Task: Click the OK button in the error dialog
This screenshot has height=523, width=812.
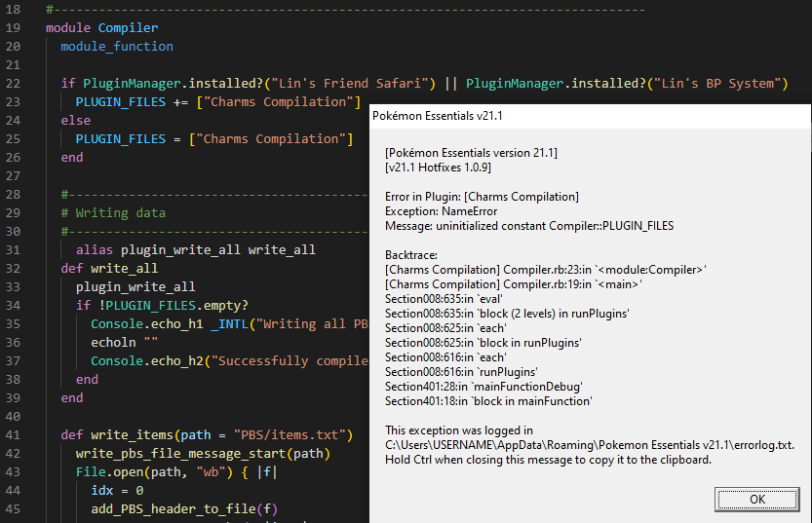Action: (756, 499)
